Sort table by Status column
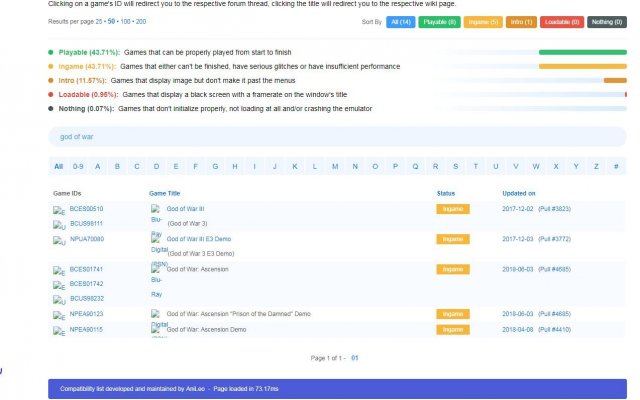 coord(446,193)
